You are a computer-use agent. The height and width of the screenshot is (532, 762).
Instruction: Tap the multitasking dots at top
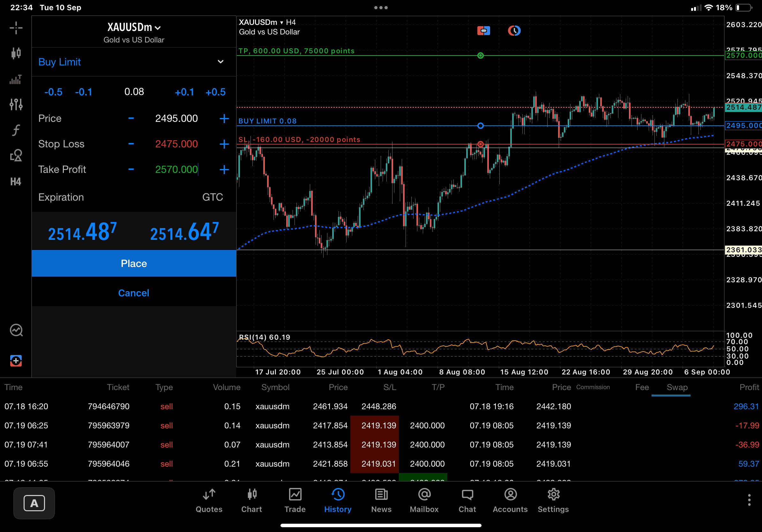pyautogui.click(x=381, y=8)
